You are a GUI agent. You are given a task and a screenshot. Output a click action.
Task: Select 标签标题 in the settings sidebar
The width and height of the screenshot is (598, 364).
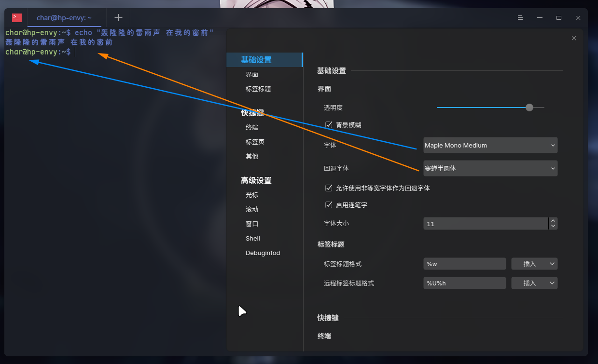pyautogui.click(x=258, y=89)
